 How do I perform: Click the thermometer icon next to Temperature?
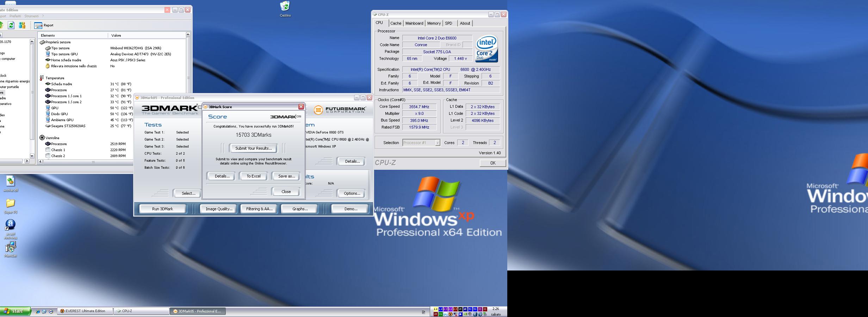click(42, 78)
